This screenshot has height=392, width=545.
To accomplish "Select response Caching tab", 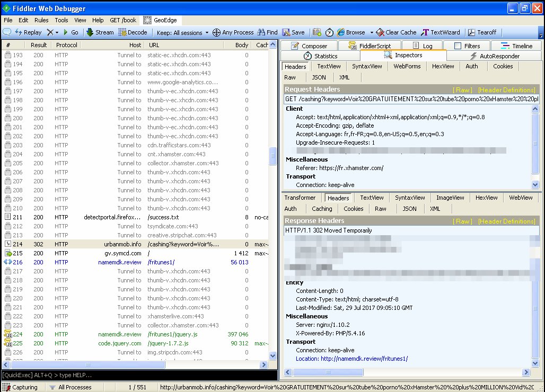I will (322, 209).
